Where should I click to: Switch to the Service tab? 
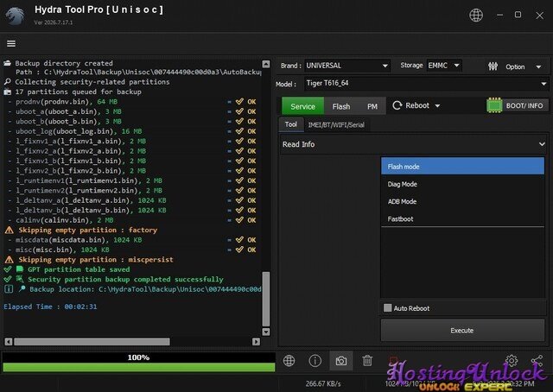coord(302,106)
